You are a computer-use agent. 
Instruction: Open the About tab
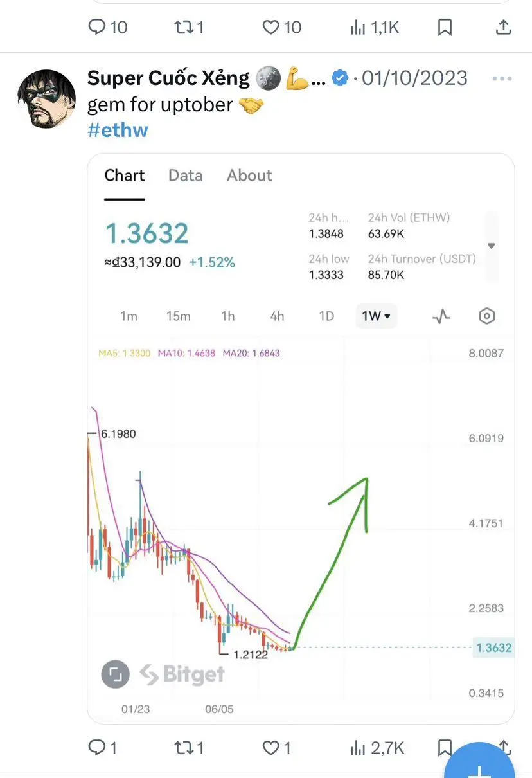(x=249, y=176)
